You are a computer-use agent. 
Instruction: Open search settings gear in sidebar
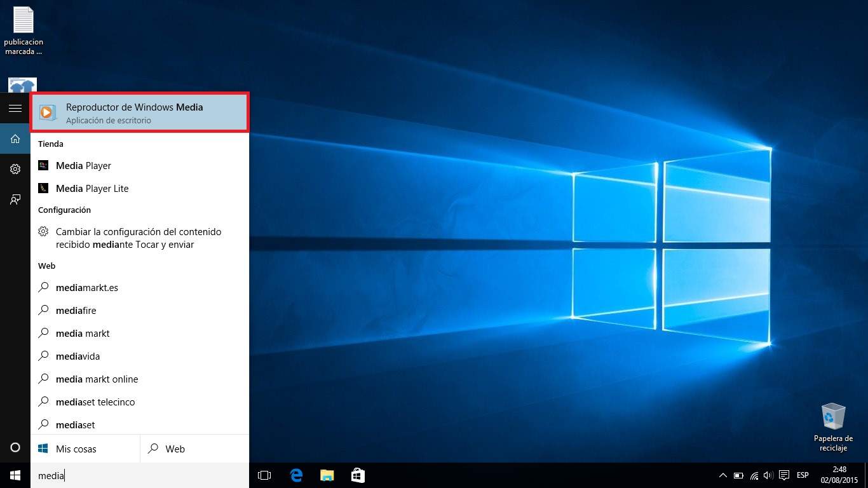pyautogui.click(x=15, y=169)
